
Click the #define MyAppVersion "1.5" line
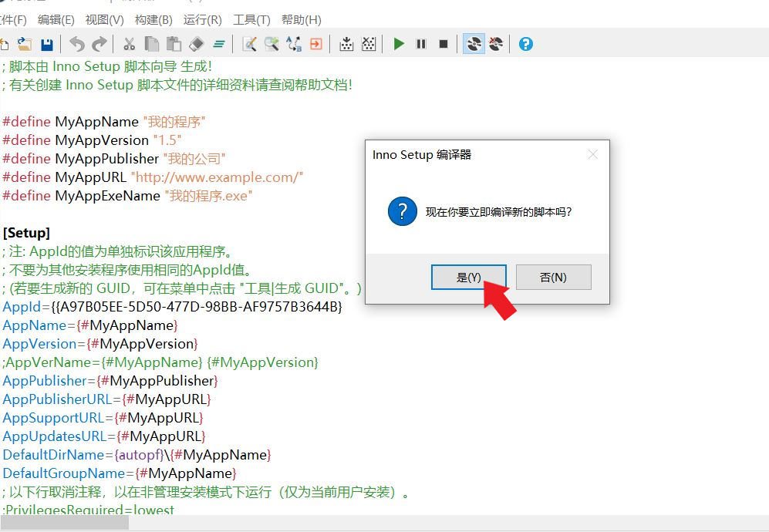click(93, 140)
